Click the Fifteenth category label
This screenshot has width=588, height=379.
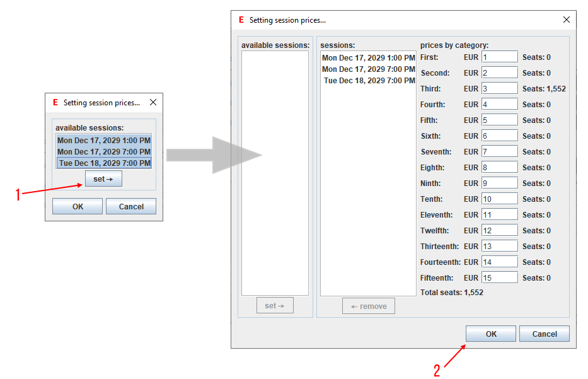click(437, 277)
